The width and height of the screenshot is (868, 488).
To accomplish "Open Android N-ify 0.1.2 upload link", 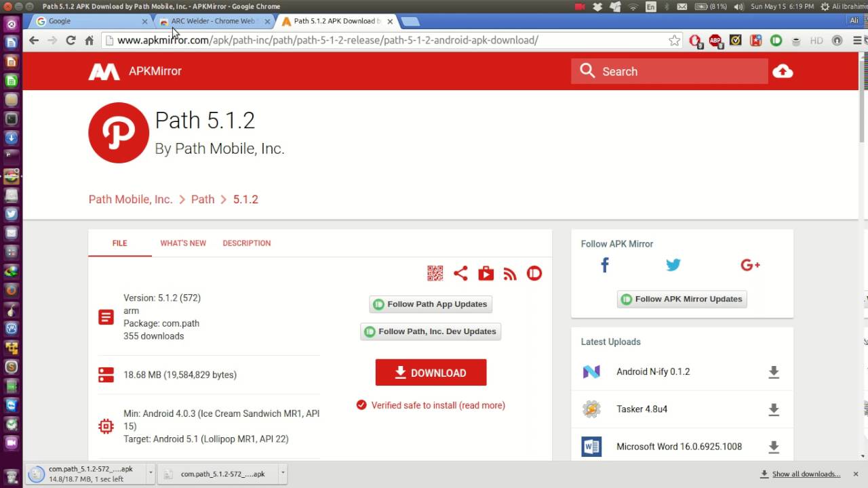I will point(653,371).
